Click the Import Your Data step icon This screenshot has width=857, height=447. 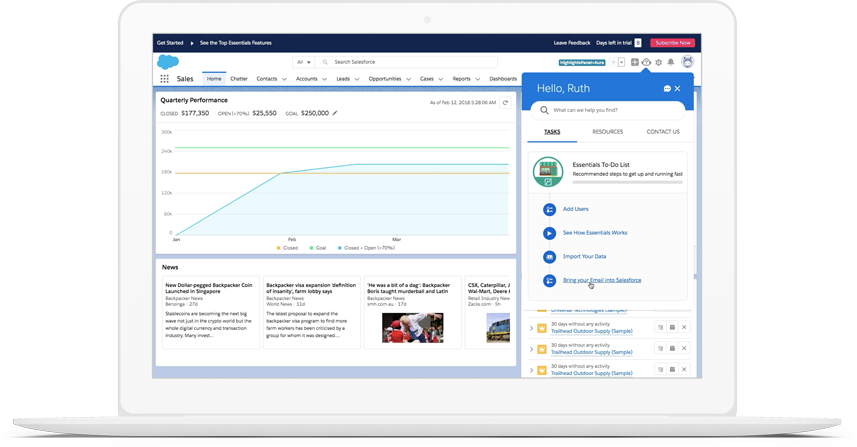549,257
